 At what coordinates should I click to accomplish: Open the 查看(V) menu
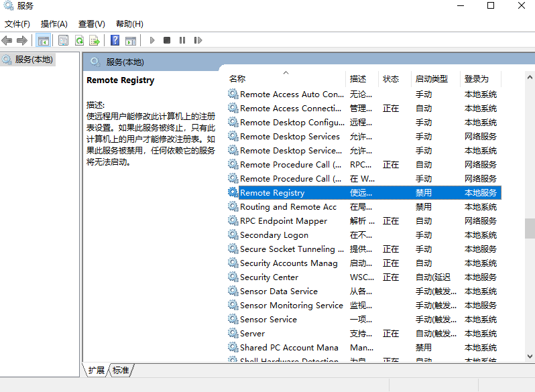91,23
